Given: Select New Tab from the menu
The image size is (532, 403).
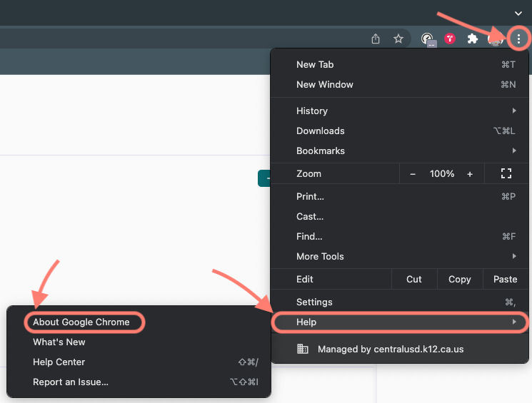Looking at the screenshot, I should [x=400, y=65].
